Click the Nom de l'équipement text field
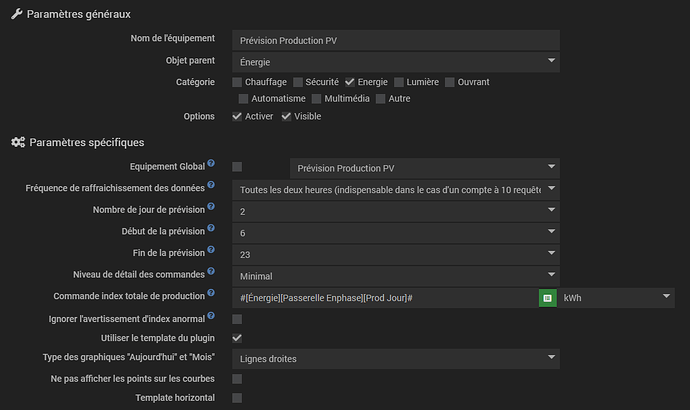690x410 pixels. [x=395, y=40]
